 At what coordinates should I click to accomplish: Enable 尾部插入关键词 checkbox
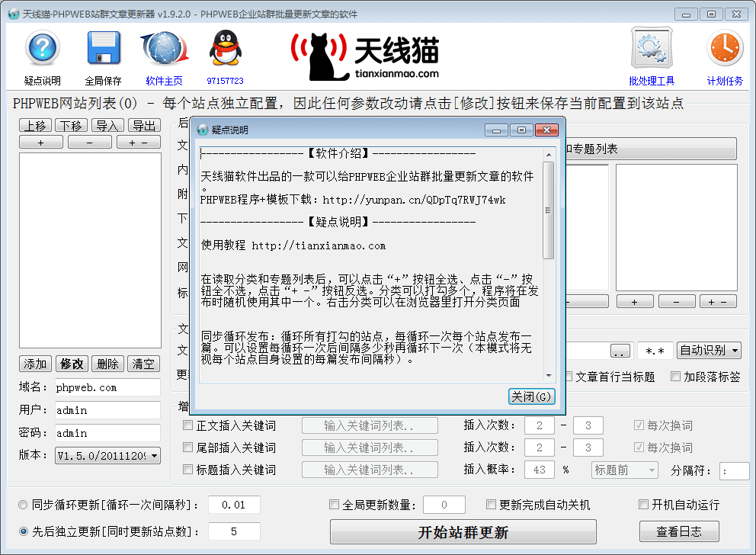[x=187, y=448]
